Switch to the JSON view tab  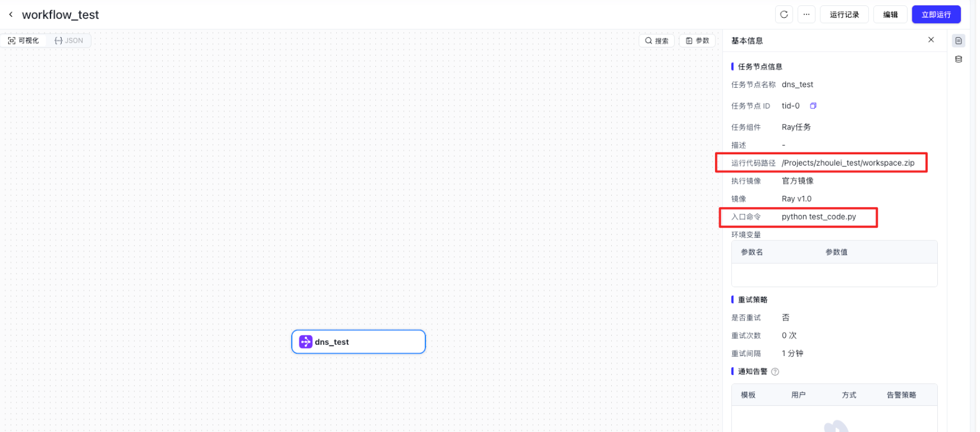click(x=69, y=40)
